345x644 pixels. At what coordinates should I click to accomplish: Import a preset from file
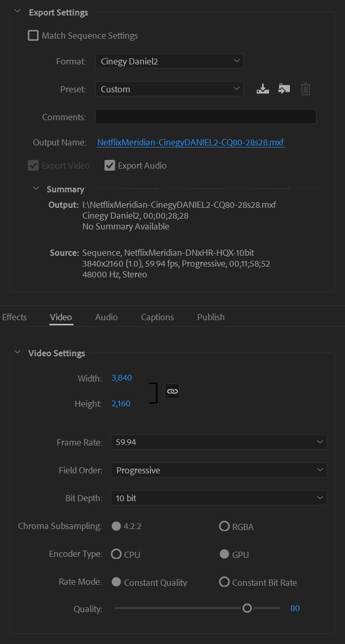pyautogui.click(x=284, y=89)
